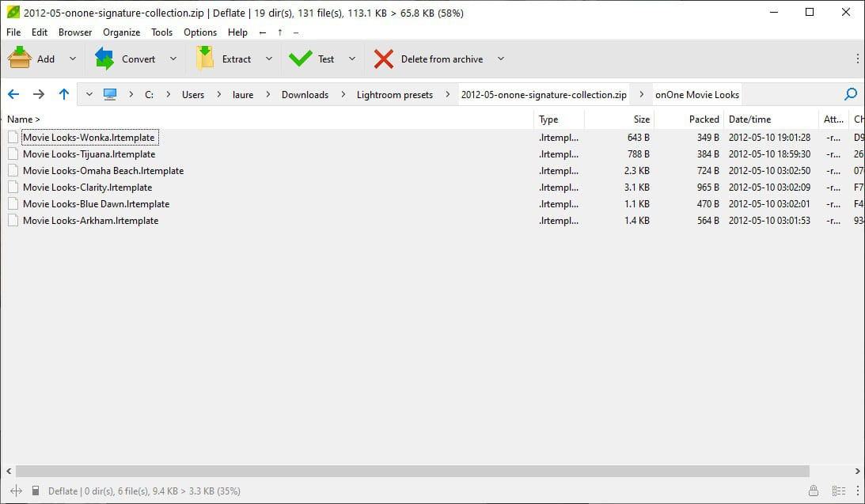Open the Organize menu
This screenshot has width=865, height=504.
point(121,32)
